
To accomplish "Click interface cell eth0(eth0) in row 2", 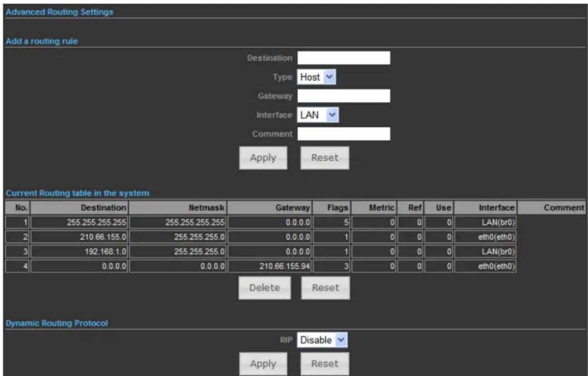I will tap(485, 237).
